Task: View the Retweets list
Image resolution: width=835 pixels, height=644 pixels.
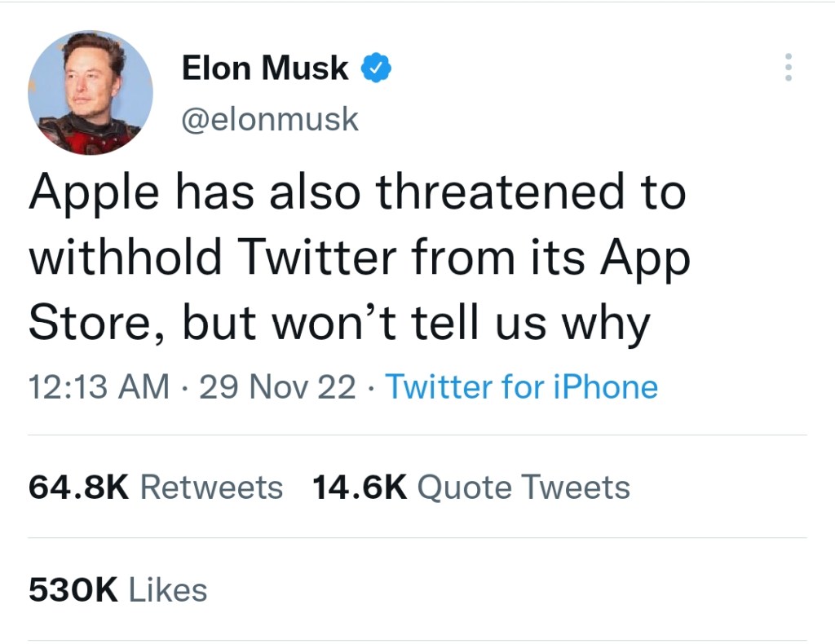Action: tap(211, 487)
